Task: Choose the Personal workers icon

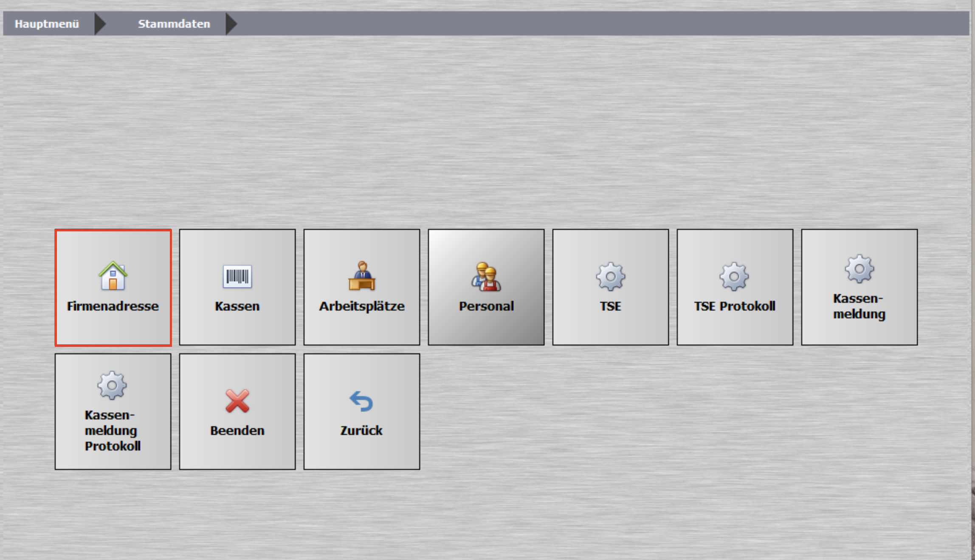Action: (486, 276)
